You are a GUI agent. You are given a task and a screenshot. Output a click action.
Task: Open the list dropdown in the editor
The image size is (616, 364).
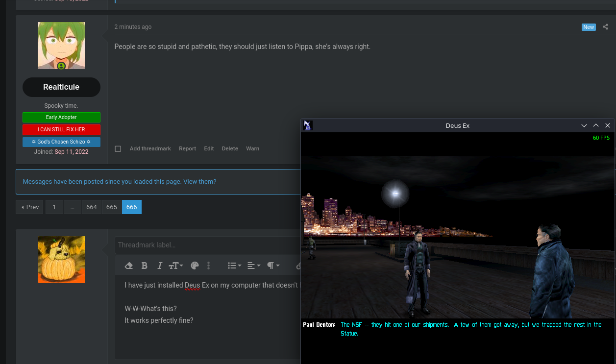coord(235,266)
